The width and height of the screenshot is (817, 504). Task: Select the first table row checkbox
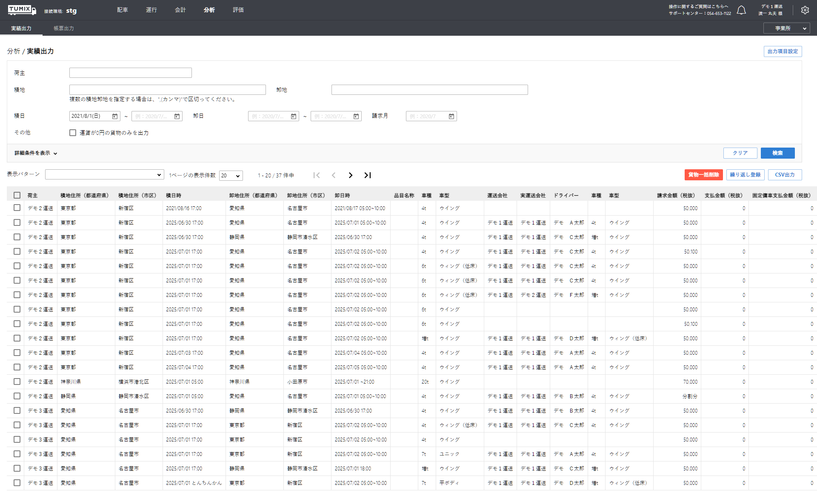pos(17,208)
